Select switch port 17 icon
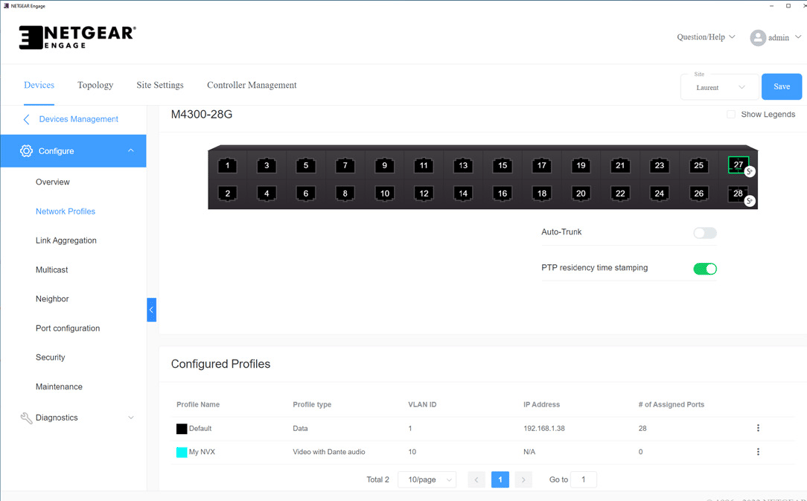The height and width of the screenshot is (501, 807). click(541, 165)
